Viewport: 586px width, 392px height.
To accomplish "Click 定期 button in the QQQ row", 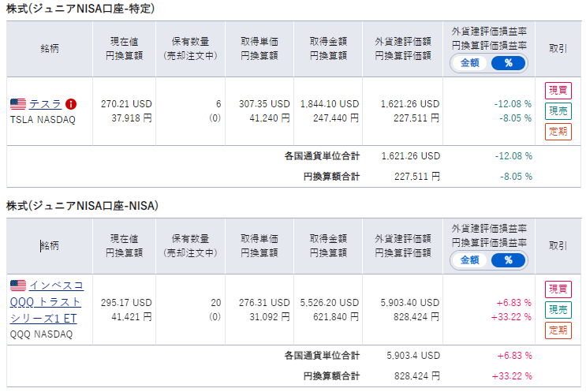I will point(558,330).
